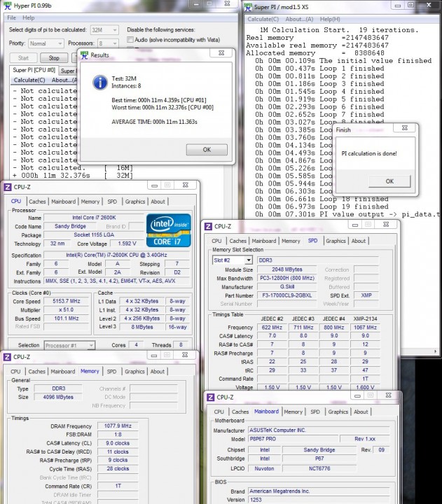This screenshot has height=504, width=442.
Task: Switch to SPD tab in CPU-Z Memory window
Action: point(111,371)
